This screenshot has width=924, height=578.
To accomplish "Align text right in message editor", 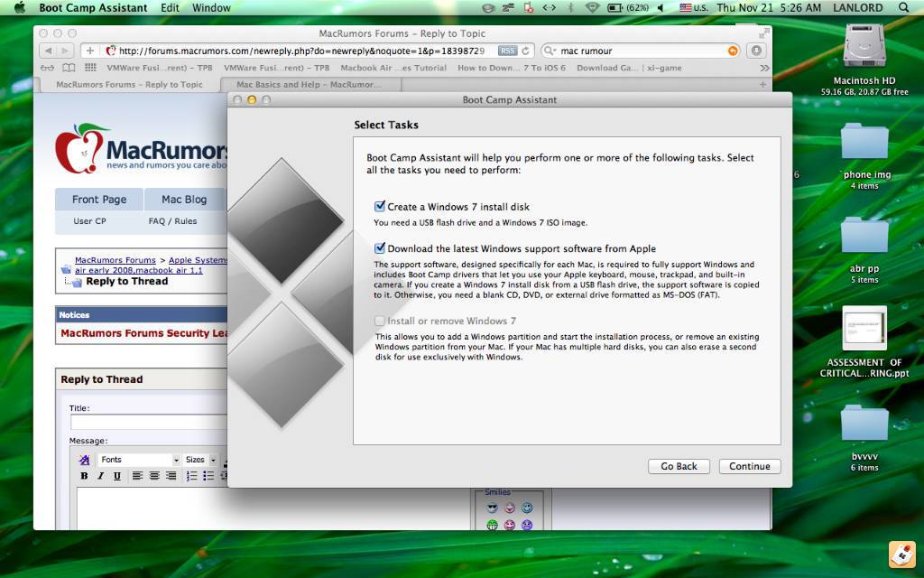I will (171, 476).
